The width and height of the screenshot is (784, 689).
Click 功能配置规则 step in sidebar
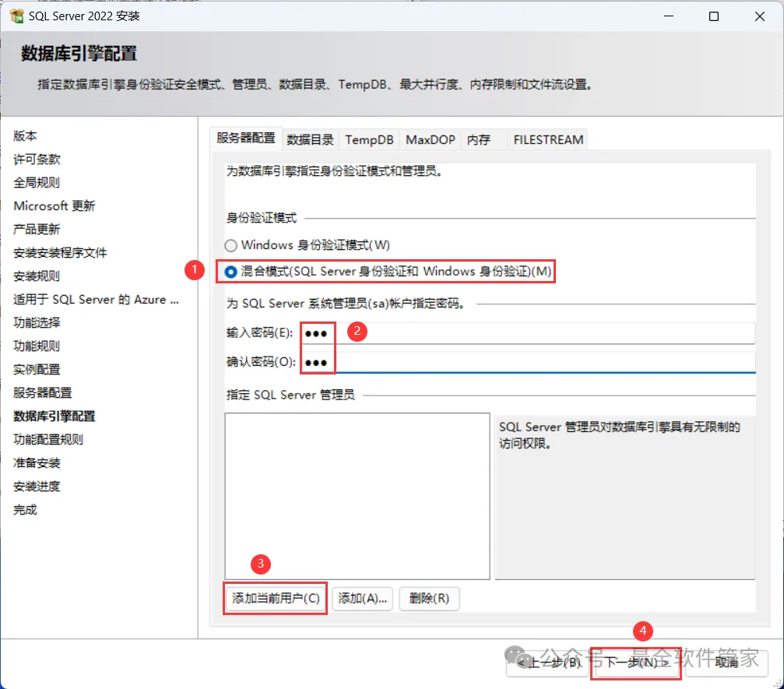48,440
